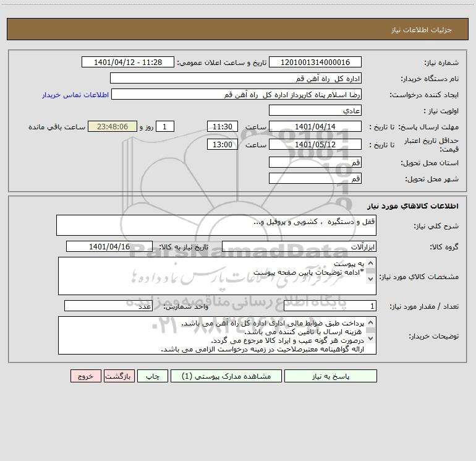Viewport: 476px width, 461px height.
Task: Click the 'بازگشت' back button
Action: pos(119,376)
